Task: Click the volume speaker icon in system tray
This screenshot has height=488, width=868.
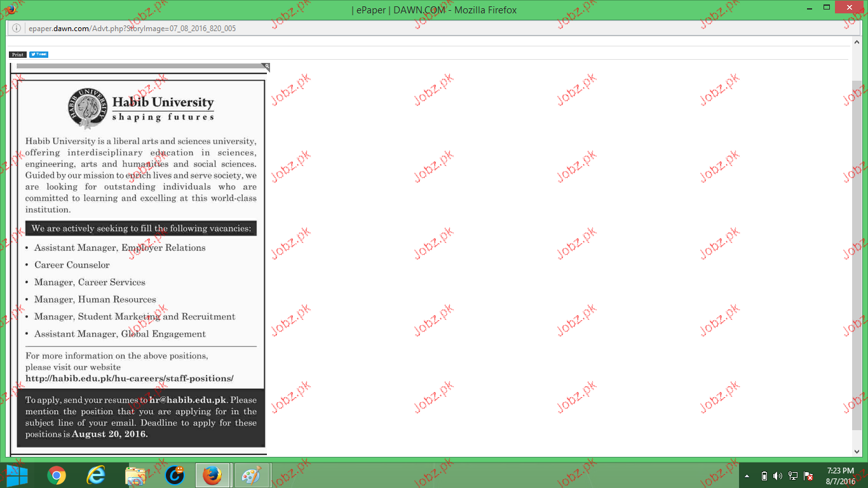Action: coord(778,476)
